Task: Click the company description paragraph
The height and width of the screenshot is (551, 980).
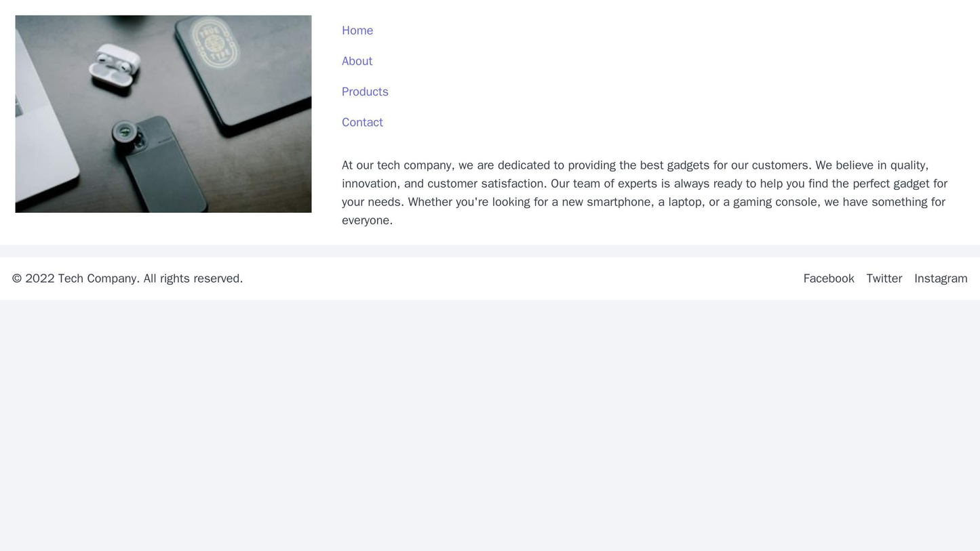Action: coord(646,192)
